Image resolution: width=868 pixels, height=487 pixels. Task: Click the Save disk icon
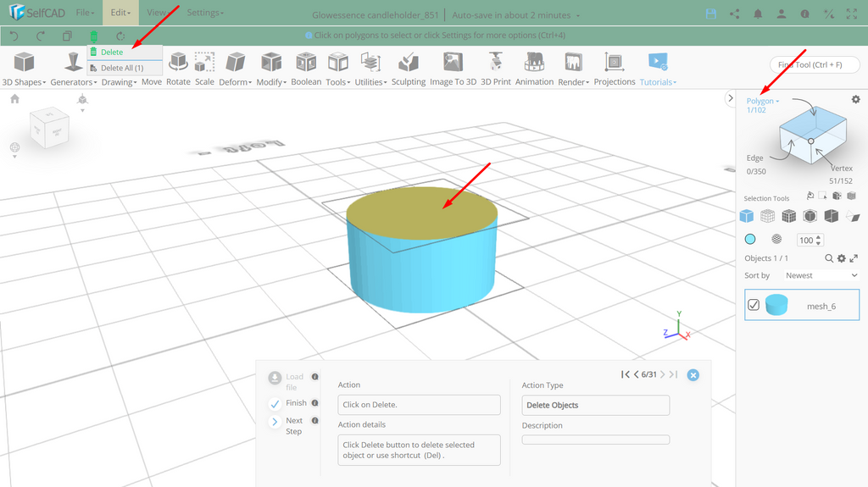coord(711,14)
